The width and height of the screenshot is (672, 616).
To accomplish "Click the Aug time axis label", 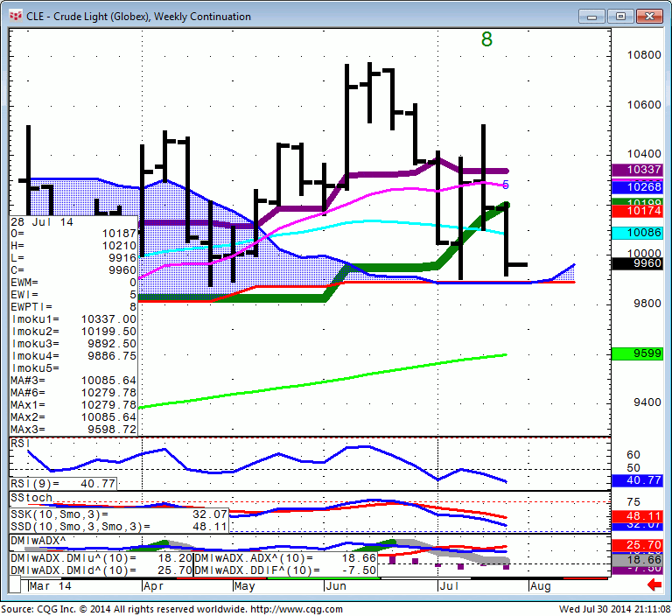I will (x=541, y=586).
